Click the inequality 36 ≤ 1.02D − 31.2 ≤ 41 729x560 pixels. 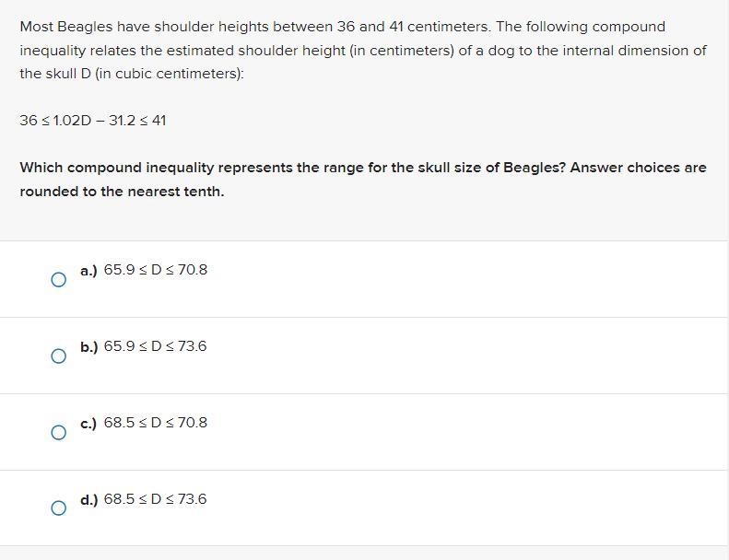point(93,121)
